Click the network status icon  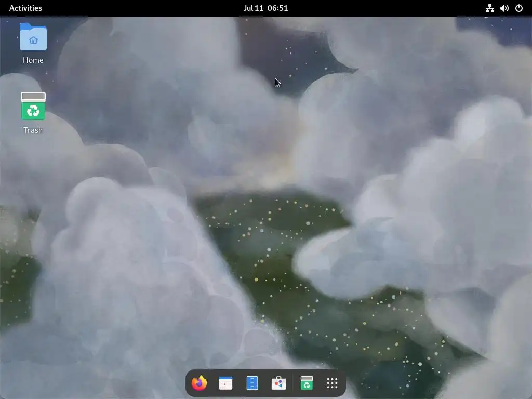(x=489, y=8)
